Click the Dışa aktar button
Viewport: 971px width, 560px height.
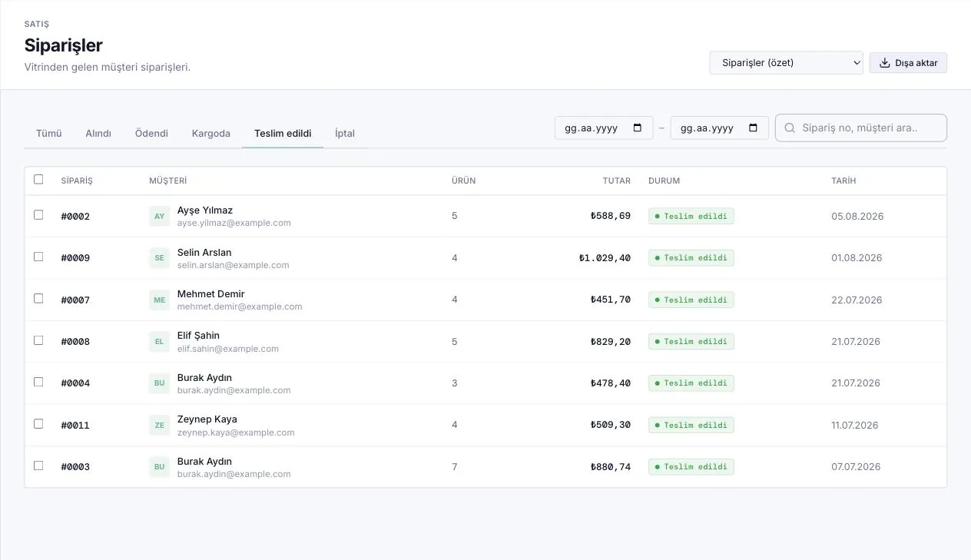point(908,63)
